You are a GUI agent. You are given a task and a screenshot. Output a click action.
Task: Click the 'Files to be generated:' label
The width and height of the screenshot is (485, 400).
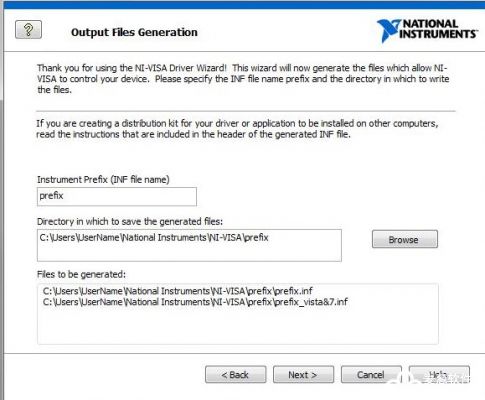[x=81, y=274]
